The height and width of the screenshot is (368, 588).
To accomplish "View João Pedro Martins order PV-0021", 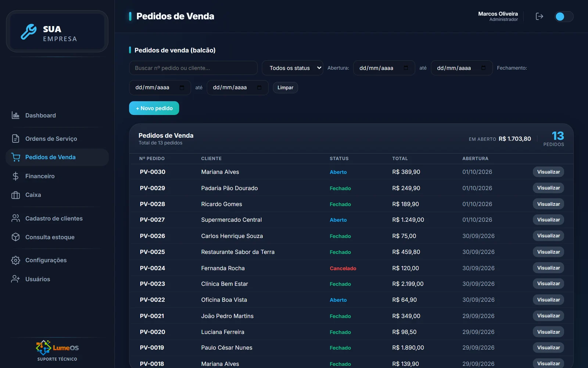I will pos(548,315).
